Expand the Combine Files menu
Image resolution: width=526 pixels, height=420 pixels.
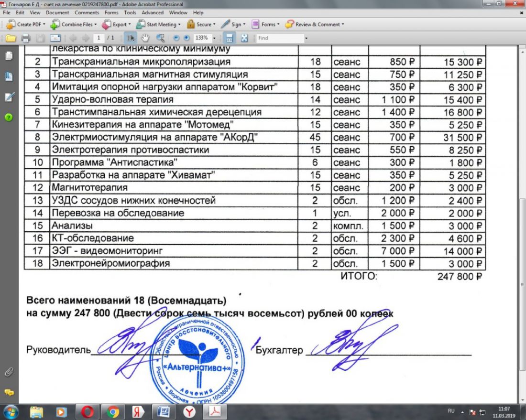[x=74, y=24]
